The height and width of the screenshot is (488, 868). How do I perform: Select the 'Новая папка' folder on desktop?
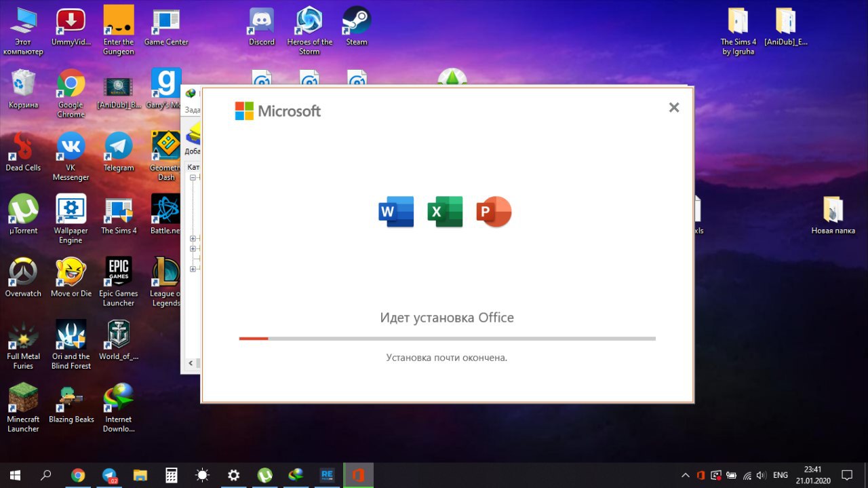coord(833,214)
